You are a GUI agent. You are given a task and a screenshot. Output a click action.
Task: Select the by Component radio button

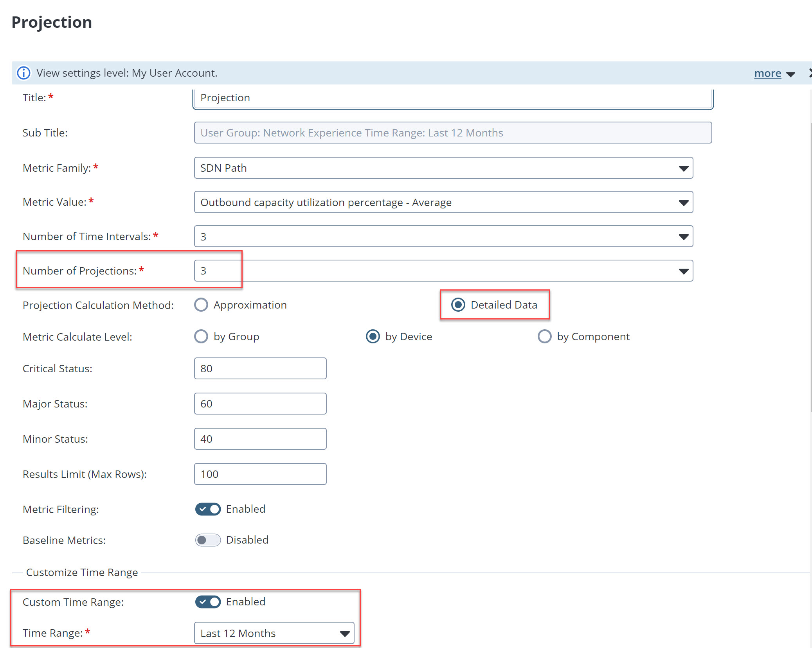tap(544, 336)
